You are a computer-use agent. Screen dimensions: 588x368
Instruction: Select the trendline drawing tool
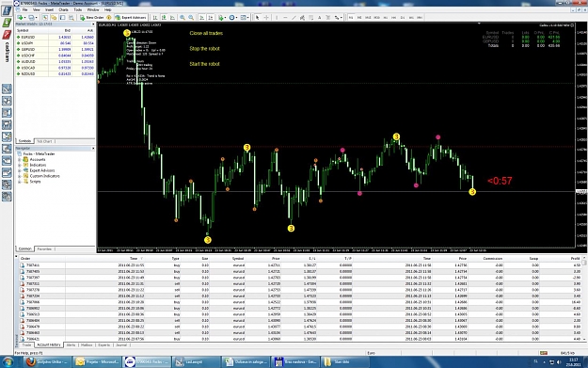click(294, 17)
